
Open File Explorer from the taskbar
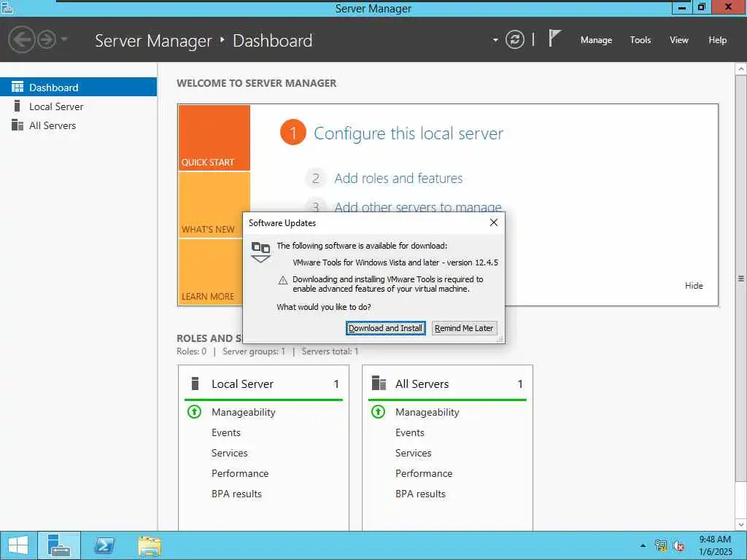149,545
